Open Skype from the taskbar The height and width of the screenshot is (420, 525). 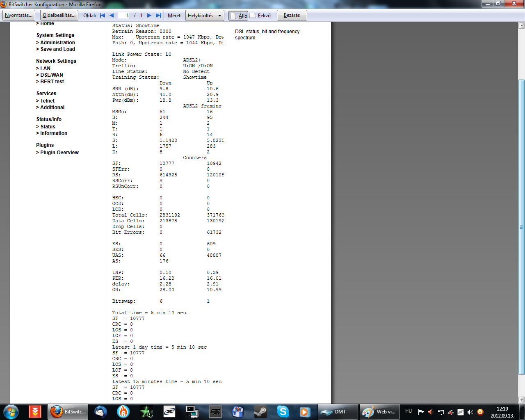[283, 411]
